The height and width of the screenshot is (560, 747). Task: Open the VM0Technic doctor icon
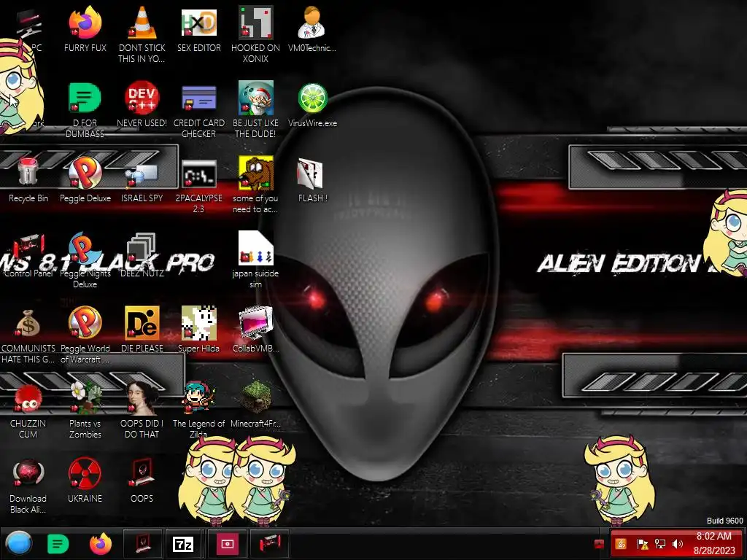coord(311,23)
